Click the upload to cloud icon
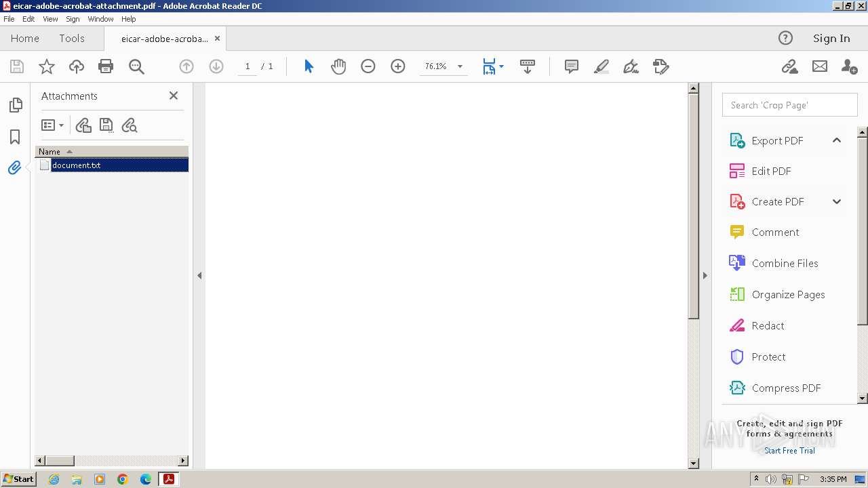Viewport: 868px width, 488px height. [x=77, y=66]
